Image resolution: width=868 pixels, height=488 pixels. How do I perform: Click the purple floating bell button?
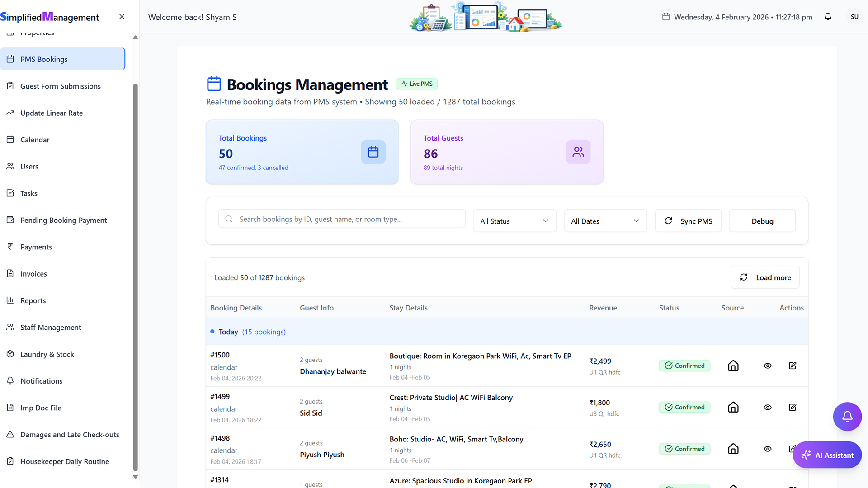click(x=847, y=416)
